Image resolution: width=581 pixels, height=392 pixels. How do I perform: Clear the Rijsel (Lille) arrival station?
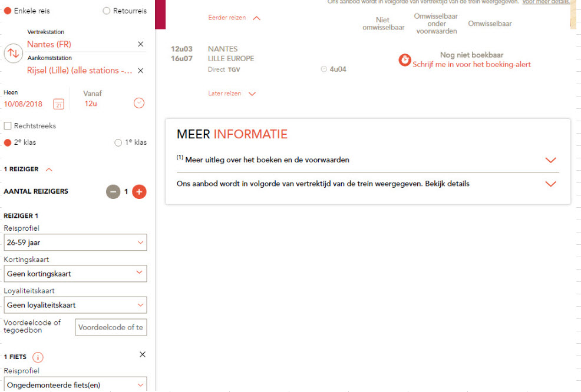click(x=140, y=71)
